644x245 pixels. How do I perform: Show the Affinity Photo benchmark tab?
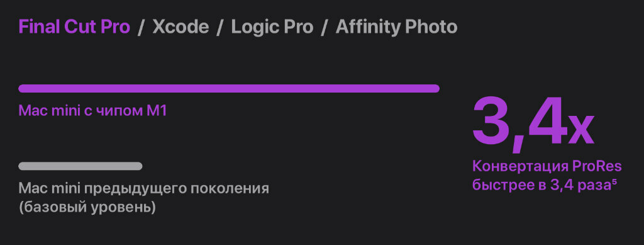pyautogui.click(x=396, y=27)
